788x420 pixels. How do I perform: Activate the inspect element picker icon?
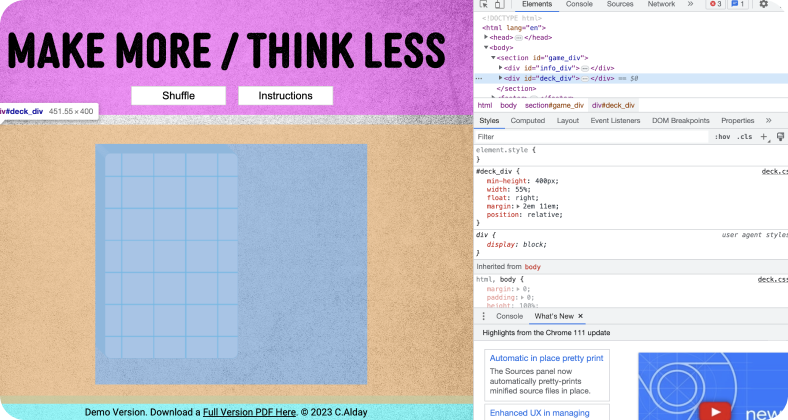[483, 4]
